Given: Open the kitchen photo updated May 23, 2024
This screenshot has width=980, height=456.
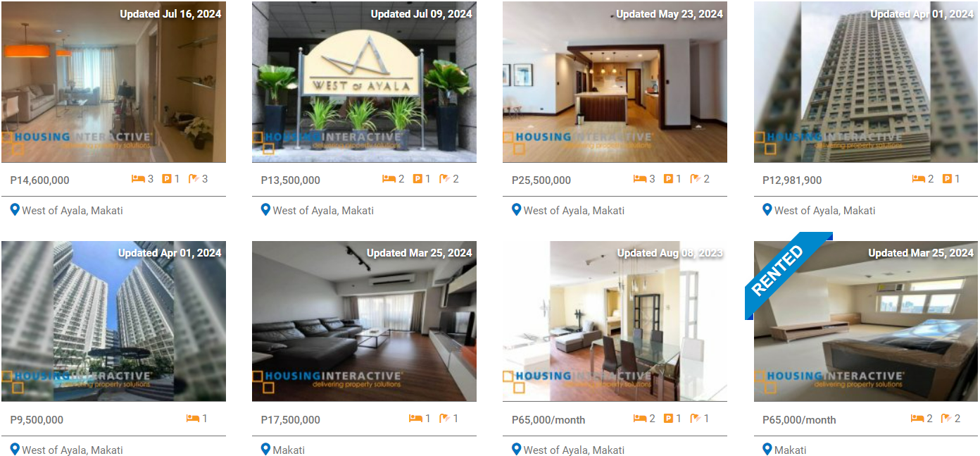Looking at the screenshot, I should (x=615, y=82).
